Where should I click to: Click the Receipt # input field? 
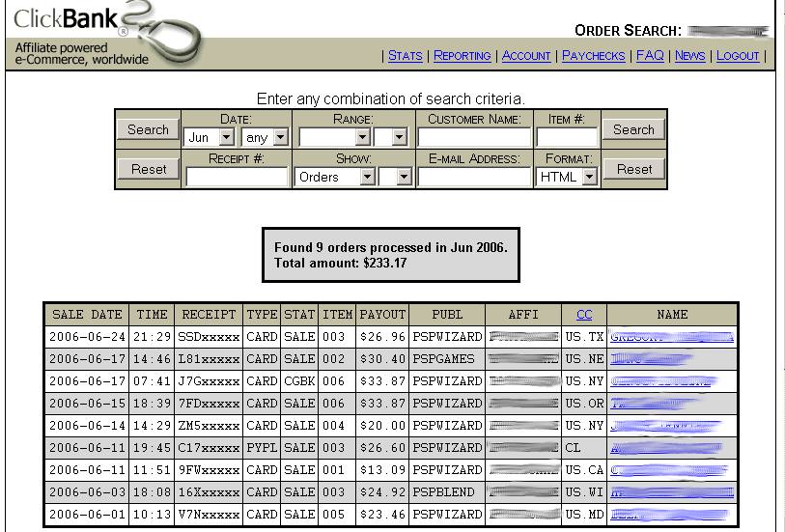point(237,178)
